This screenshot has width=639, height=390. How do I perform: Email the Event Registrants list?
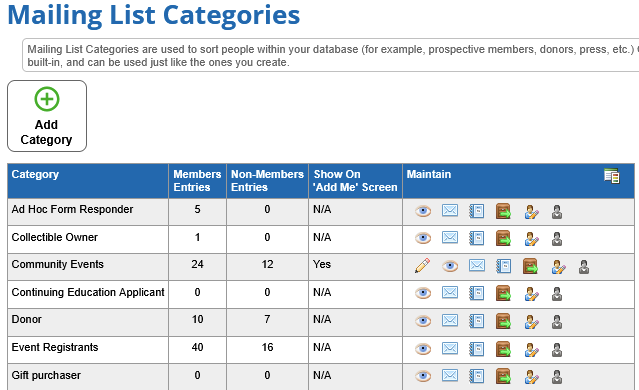pyautogui.click(x=450, y=348)
